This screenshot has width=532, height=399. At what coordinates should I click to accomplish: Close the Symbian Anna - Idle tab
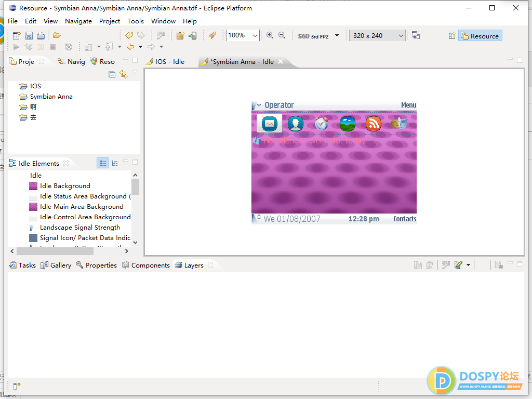pyautogui.click(x=281, y=61)
